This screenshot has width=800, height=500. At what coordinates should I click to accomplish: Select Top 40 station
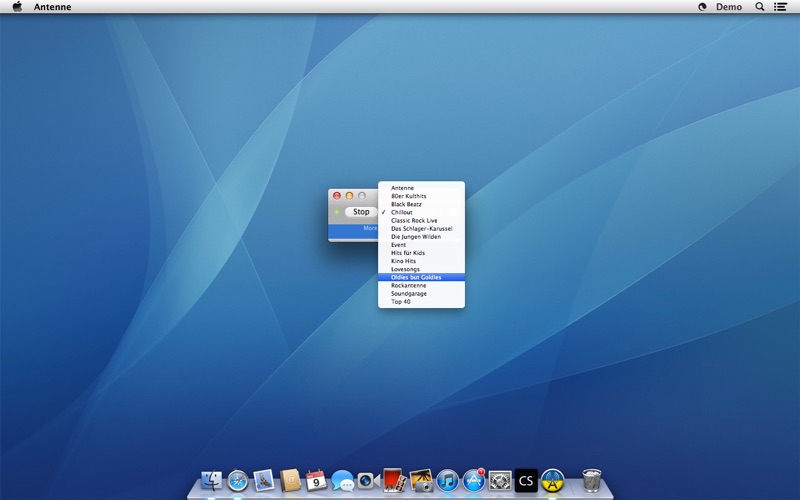pyautogui.click(x=421, y=302)
